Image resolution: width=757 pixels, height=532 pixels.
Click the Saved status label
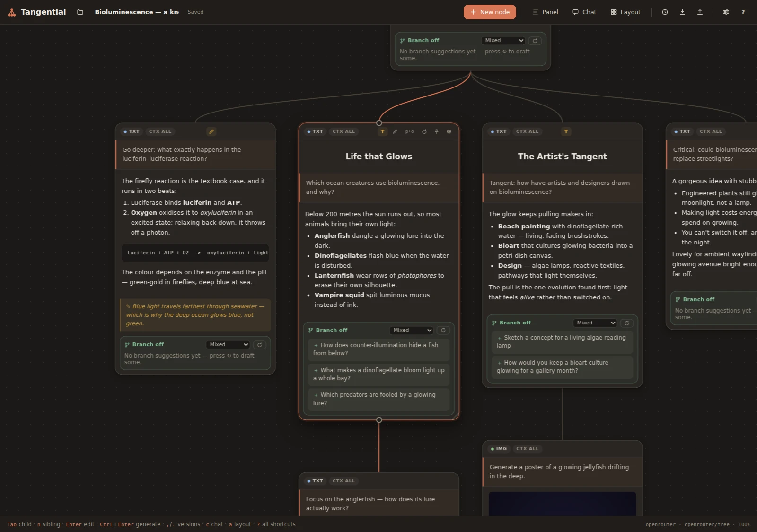(195, 12)
